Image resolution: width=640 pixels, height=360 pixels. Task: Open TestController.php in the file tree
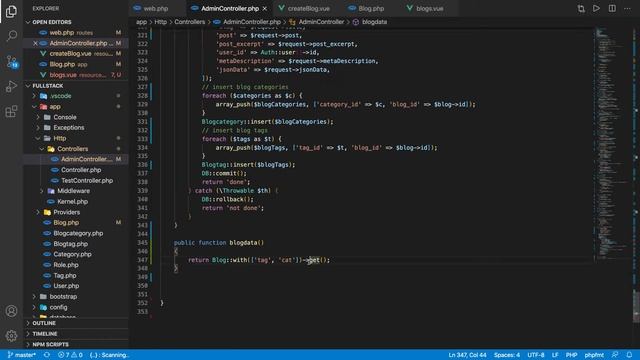coord(87,181)
